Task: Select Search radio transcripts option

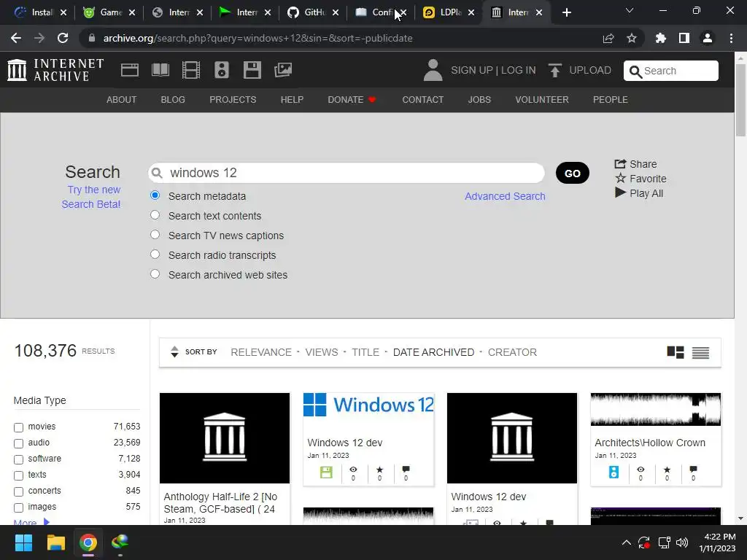Action: click(155, 254)
